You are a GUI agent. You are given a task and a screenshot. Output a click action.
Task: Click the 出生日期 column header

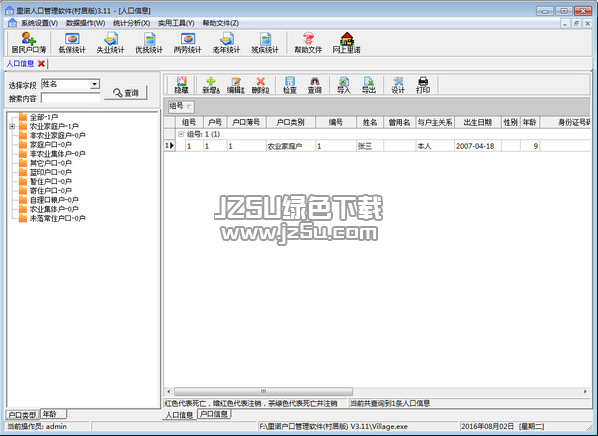477,122
